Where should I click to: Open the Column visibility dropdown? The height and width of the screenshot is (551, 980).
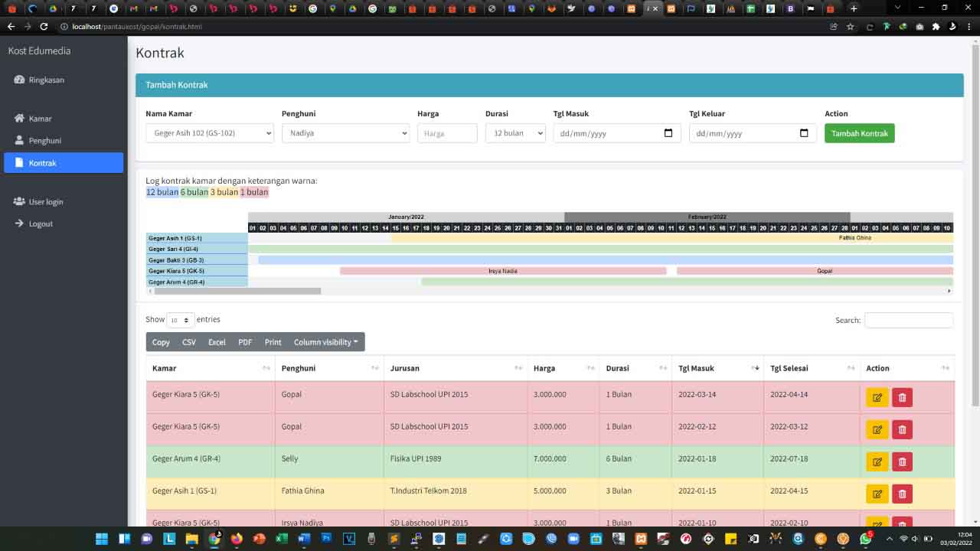[x=325, y=342]
